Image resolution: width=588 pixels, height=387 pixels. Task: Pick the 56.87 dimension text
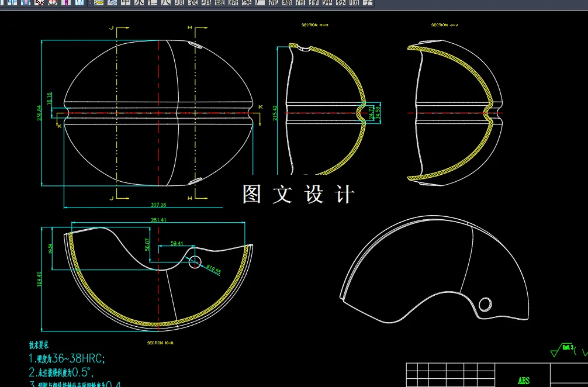click(147, 244)
